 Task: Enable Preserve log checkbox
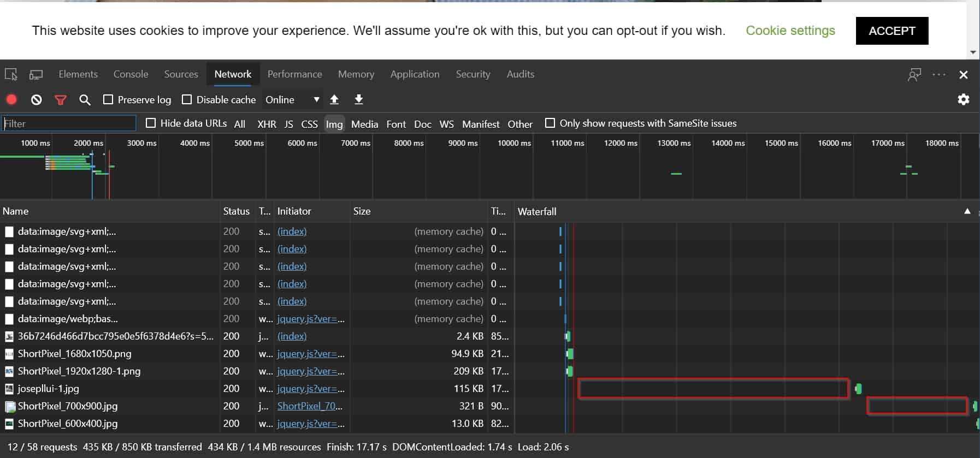coord(108,99)
